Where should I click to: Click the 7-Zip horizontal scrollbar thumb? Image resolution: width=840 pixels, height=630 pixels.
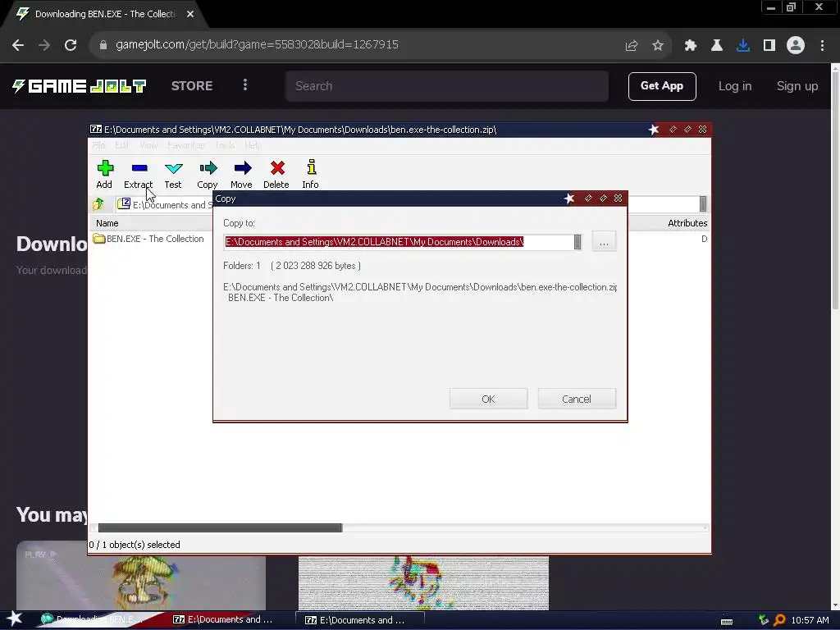220,527
